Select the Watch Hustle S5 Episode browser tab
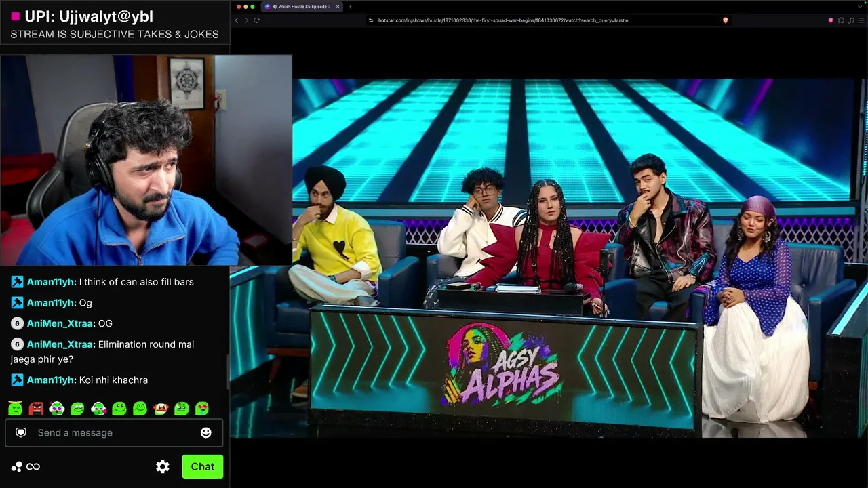Viewport: 868px width, 488px height. 301,7
